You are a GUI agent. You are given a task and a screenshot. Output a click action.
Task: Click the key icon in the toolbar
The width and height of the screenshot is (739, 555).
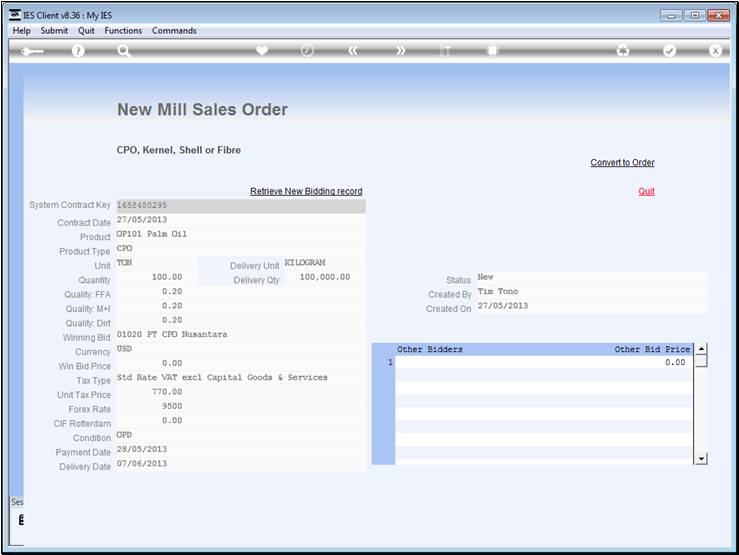(x=32, y=51)
